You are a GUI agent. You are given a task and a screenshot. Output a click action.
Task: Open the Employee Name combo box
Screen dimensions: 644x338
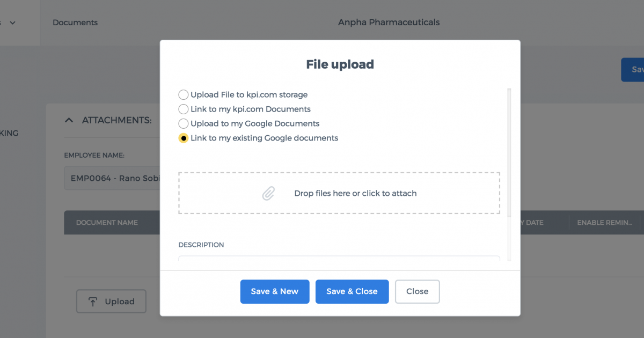pos(112,179)
